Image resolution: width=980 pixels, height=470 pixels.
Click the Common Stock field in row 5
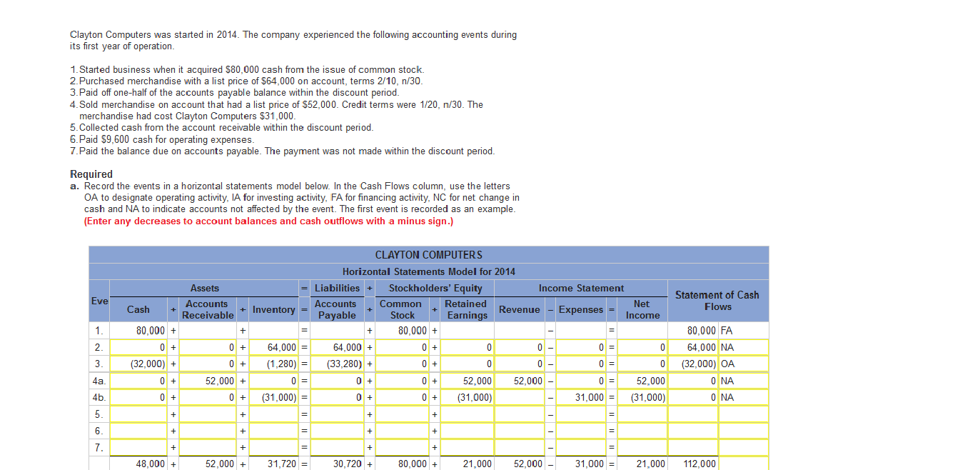(403, 414)
